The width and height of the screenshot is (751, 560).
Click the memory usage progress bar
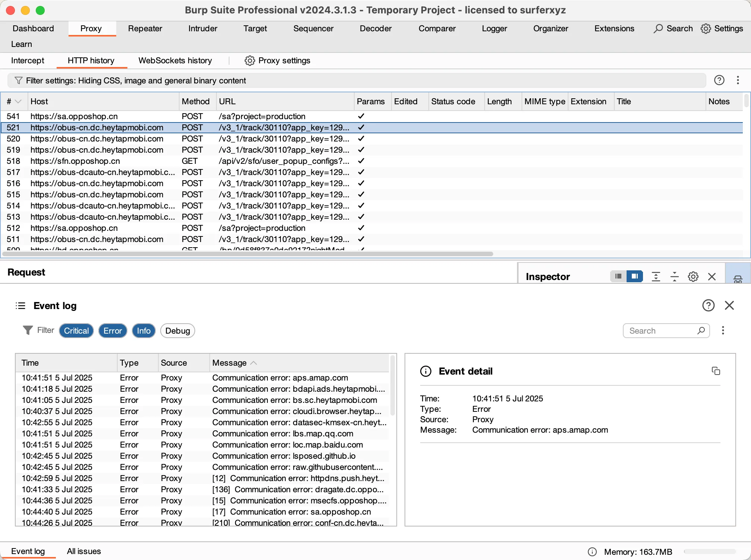(710, 551)
